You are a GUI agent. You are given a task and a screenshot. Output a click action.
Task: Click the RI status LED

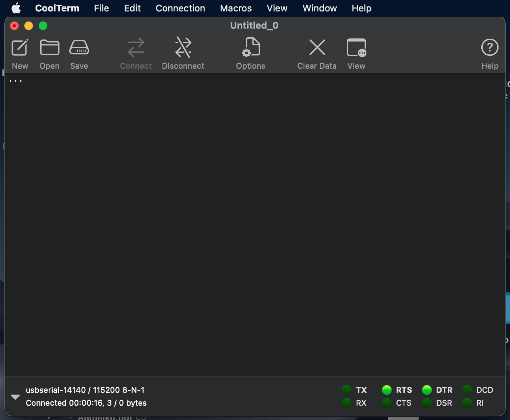click(467, 403)
